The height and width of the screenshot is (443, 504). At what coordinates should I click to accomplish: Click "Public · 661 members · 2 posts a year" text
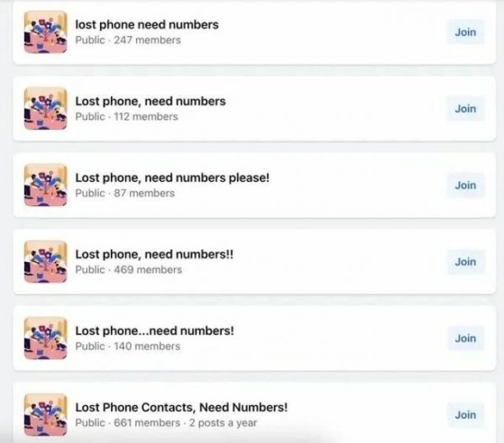pyautogui.click(x=166, y=423)
